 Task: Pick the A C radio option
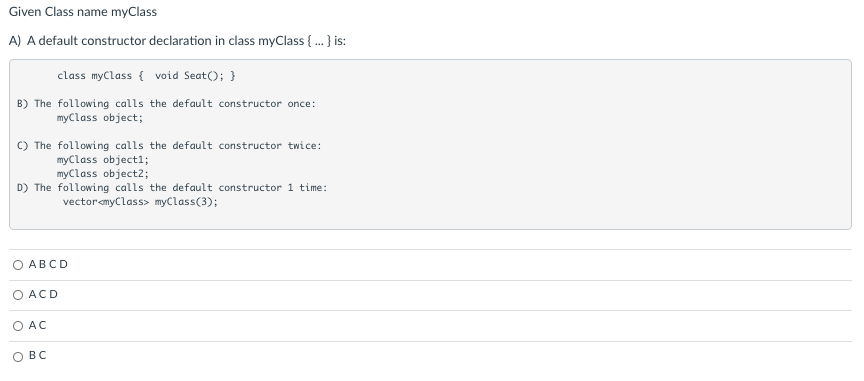[18, 326]
